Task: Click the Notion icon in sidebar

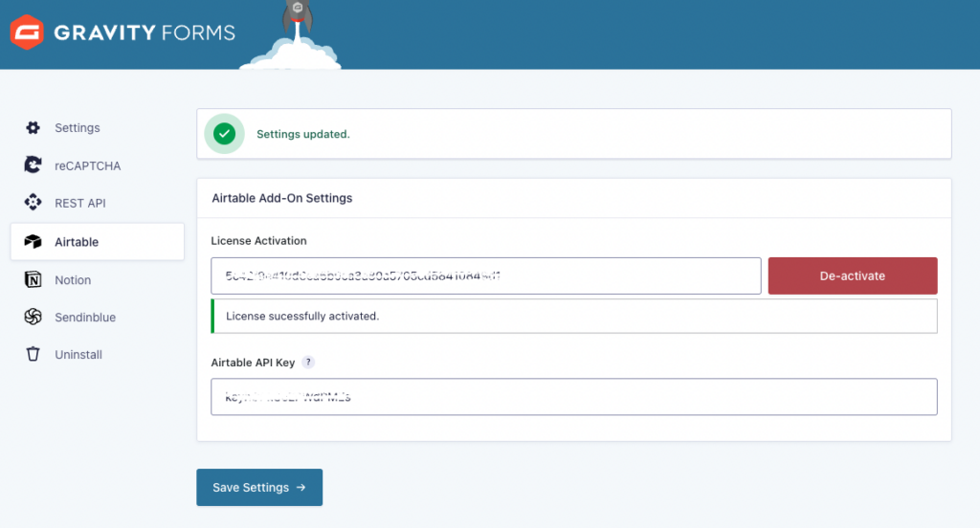Action: (x=33, y=280)
